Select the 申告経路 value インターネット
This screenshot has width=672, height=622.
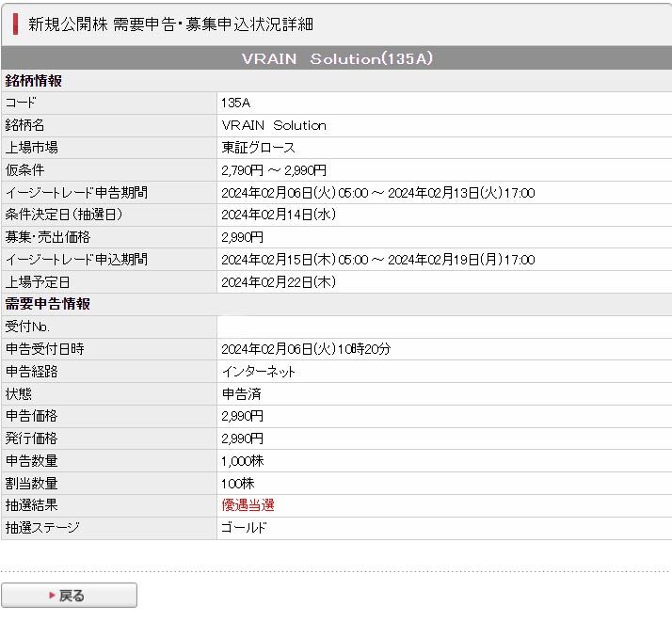pos(259,372)
